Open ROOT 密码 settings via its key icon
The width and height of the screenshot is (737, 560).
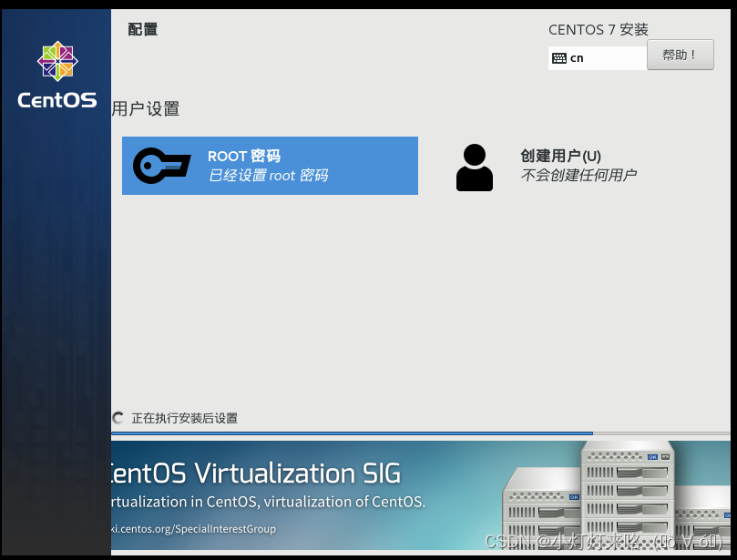tap(161, 166)
